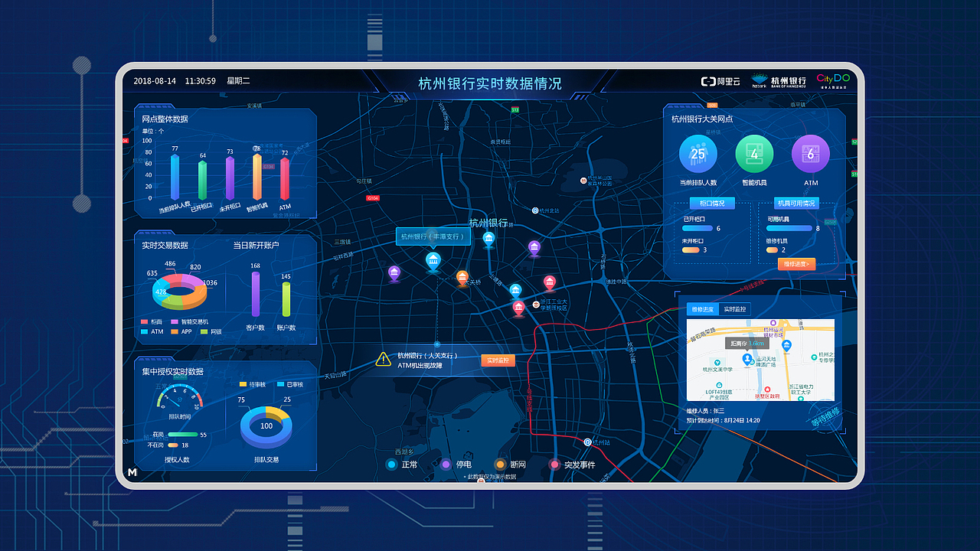
Task: Click the red ATM bar in chart
Action: (285, 179)
